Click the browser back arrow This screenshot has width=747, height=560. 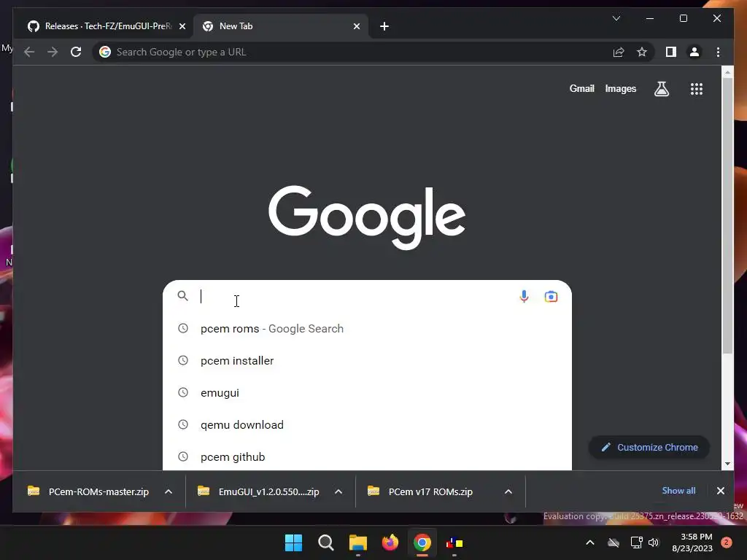click(x=29, y=52)
